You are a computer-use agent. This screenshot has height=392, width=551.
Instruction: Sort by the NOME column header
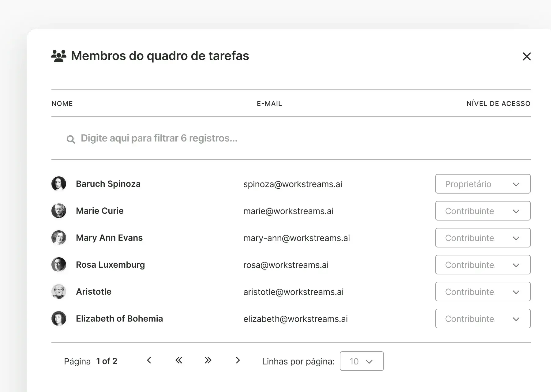pos(62,104)
